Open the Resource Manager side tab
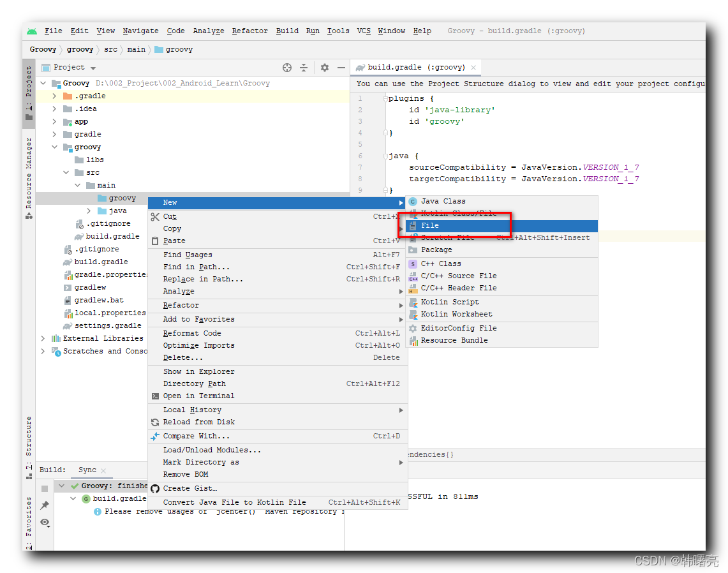728x573 pixels. pos(29,177)
